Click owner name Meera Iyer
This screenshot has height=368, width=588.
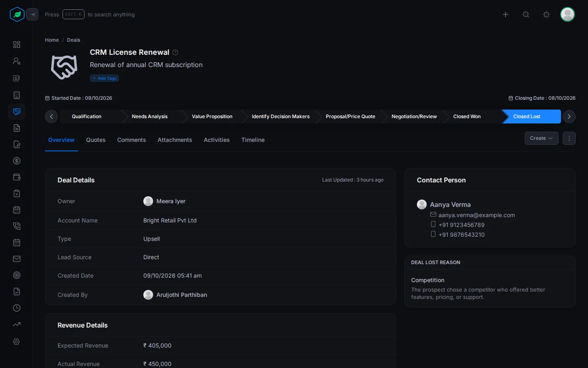click(x=171, y=201)
